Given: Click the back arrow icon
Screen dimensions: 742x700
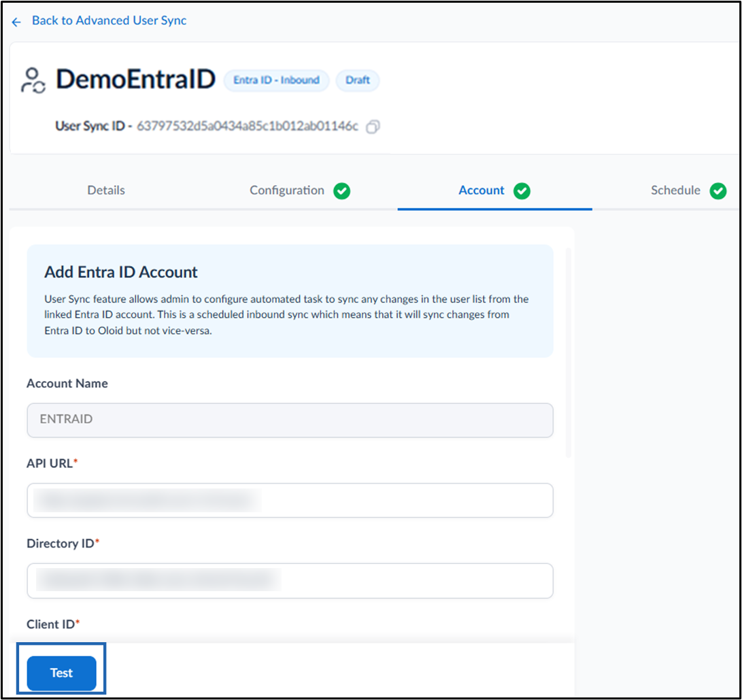Looking at the screenshot, I should (x=16, y=22).
